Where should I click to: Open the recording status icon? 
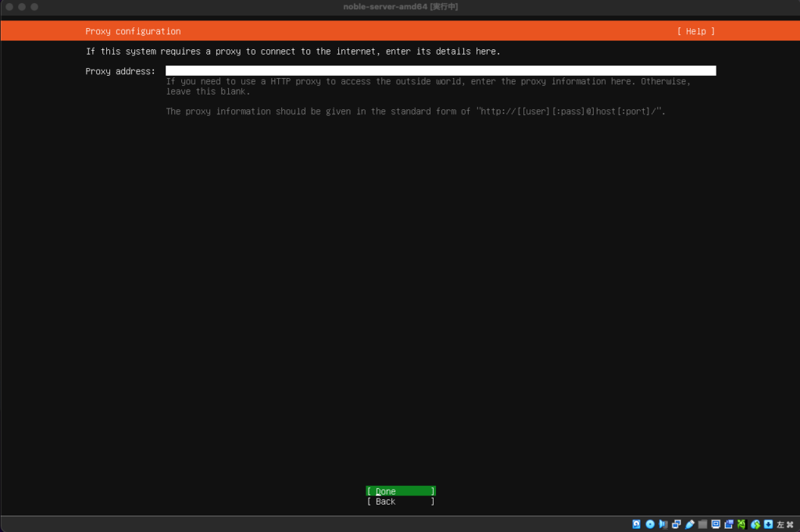[x=729, y=524]
